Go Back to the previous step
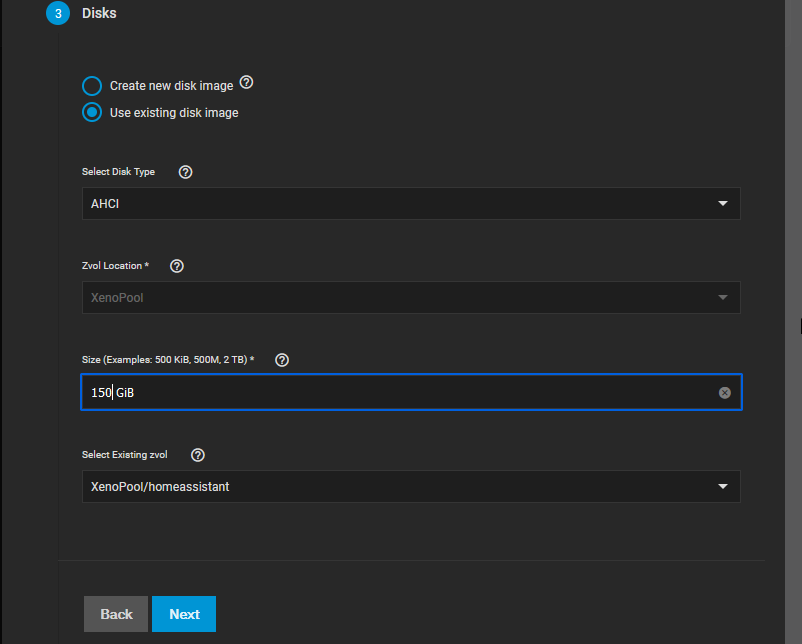 point(116,614)
